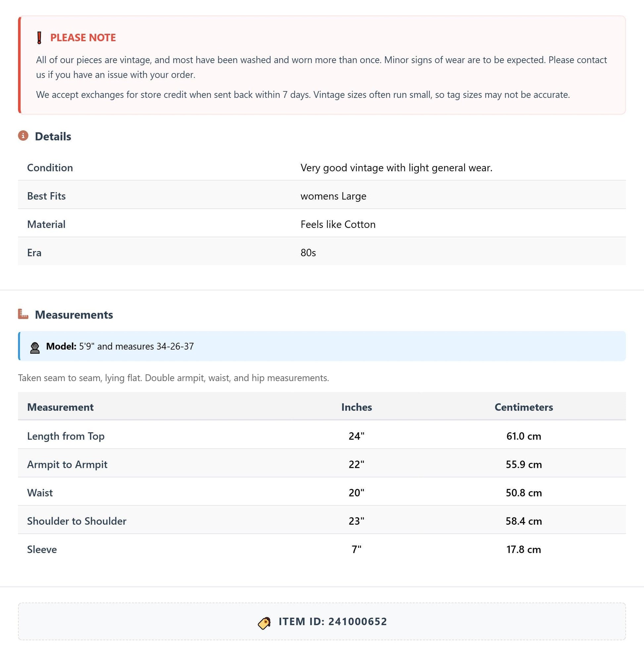Click the womens Large value

click(x=334, y=196)
